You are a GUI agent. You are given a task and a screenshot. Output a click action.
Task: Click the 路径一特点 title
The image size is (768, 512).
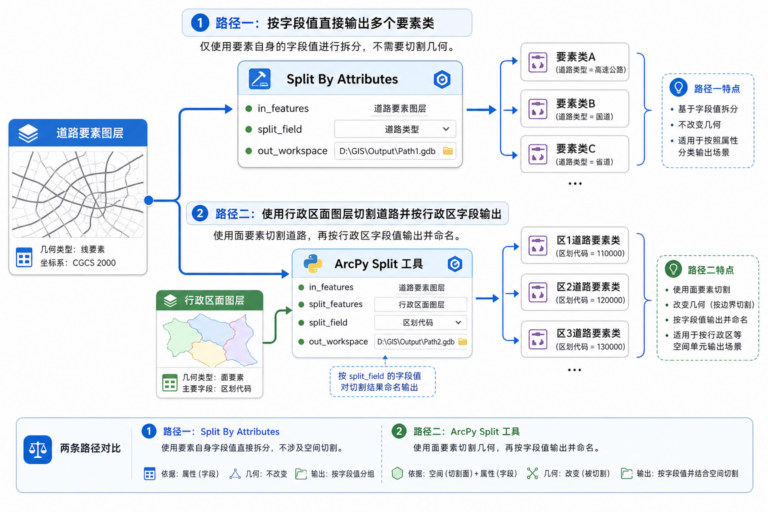717,89
